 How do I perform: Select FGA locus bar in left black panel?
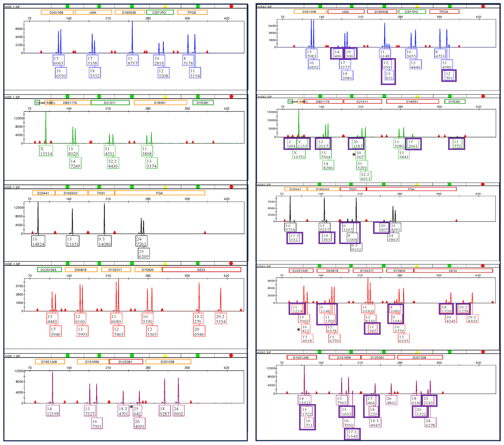[x=160, y=193]
